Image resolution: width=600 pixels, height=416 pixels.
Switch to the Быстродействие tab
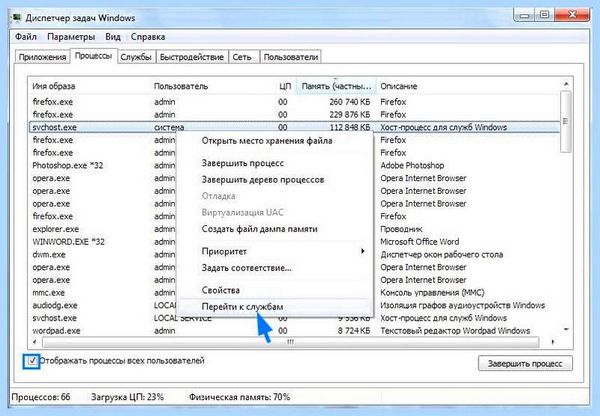pyautogui.click(x=192, y=57)
